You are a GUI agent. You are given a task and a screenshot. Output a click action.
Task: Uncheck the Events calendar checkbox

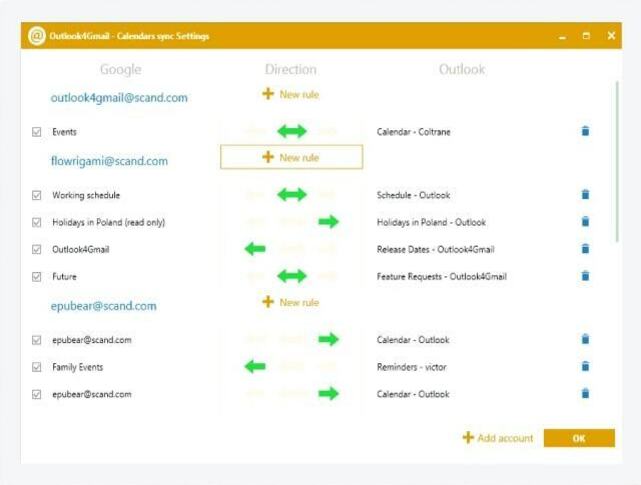click(36, 132)
